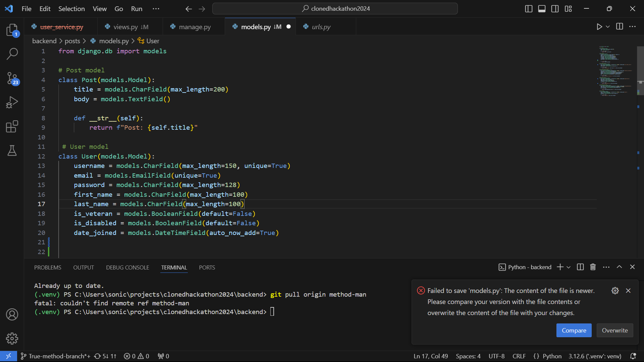This screenshot has height=362, width=644.
Task: Kill terminal with the trash icon
Action: point(593,267)
